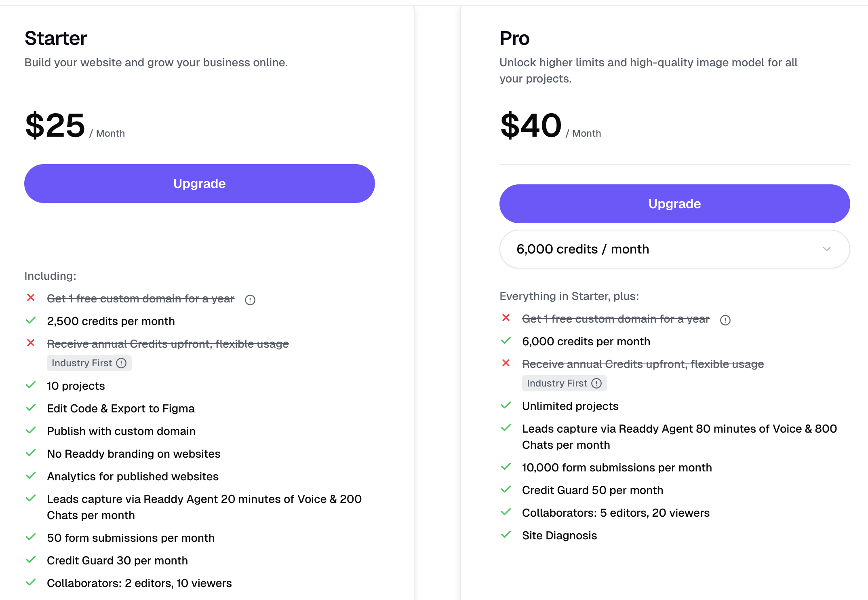This screenshot has width=868, height=600.
Task: Upgrade to the Starter plan
Action: (200, 184)
